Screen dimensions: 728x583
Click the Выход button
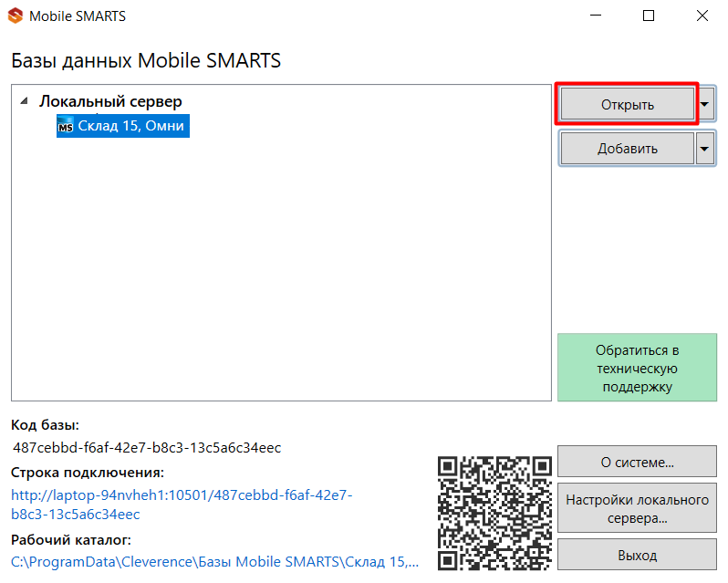[x=637, y=555]
